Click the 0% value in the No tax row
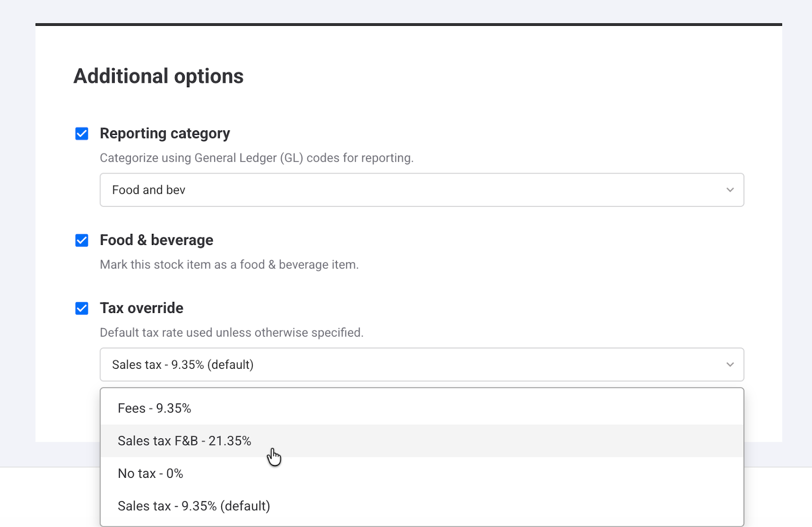This screenshot has width=812, height=527. [175, 473]
